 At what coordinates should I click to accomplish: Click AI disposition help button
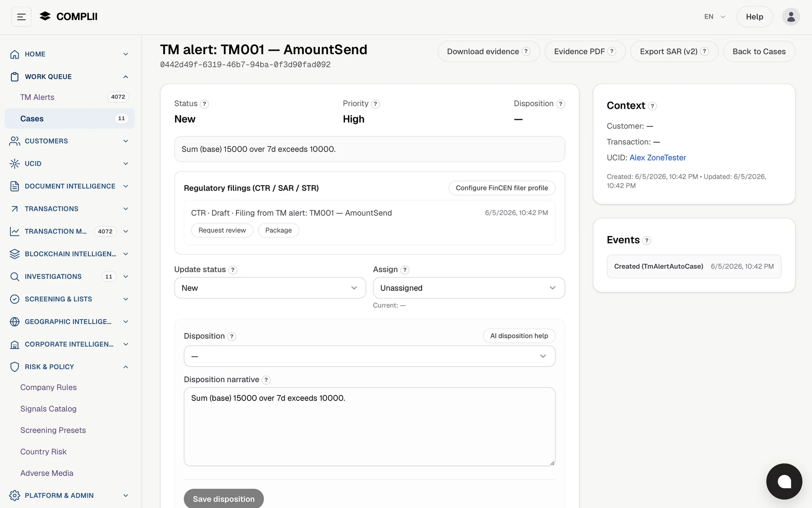(x=519, y=336)
